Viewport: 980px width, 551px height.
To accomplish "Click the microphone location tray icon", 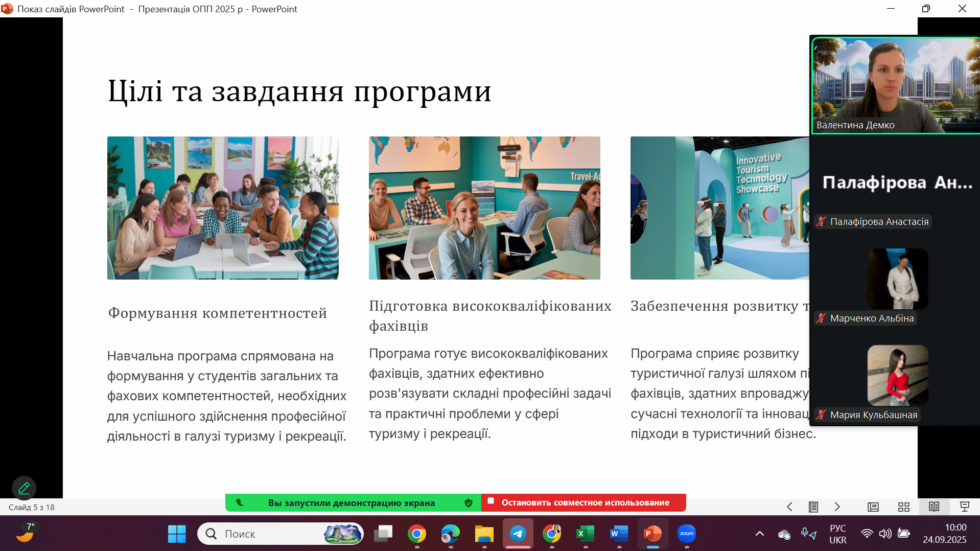I will [808, 534].
